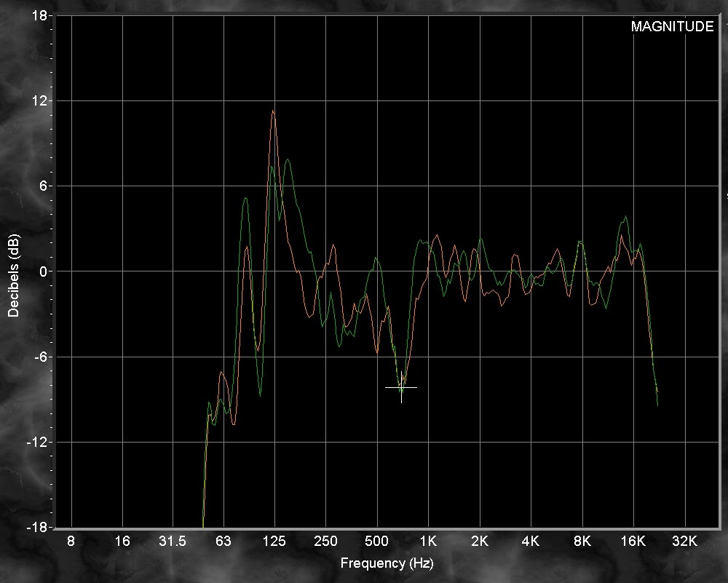Image resolution: width=728 pixels, height=583 pixels.
Task: Click the 0 decibel axis label
Action: (x=43, y=271)
